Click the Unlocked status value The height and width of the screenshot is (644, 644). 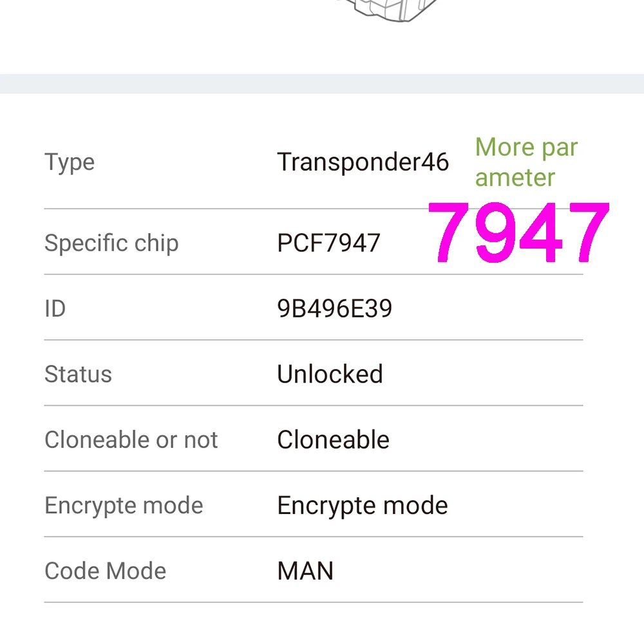[x=330, y=374]
